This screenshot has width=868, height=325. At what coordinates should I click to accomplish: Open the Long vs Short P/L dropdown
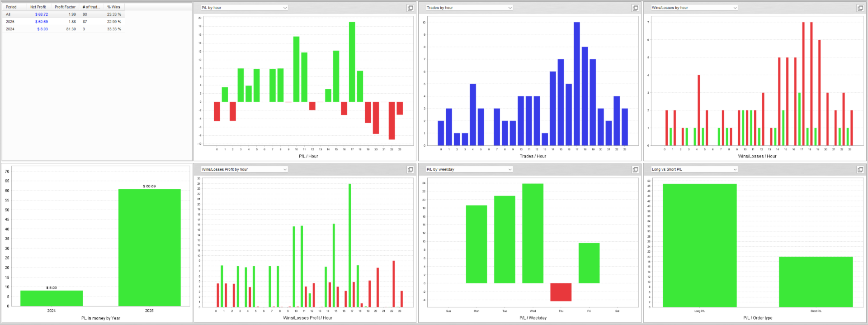click(x=694, y=169)
